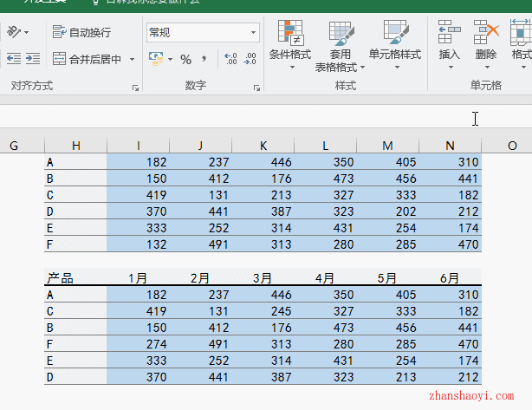The image size is (532, 410).
Task: Select column H header
Action: (75, 146)
